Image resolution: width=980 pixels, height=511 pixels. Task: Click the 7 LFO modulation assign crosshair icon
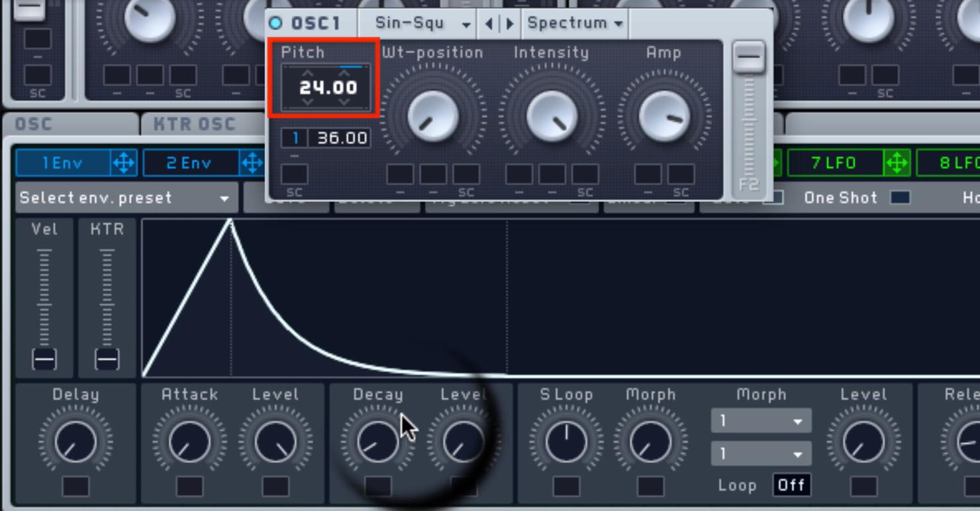pyautogui.click(x=897, y=162)
